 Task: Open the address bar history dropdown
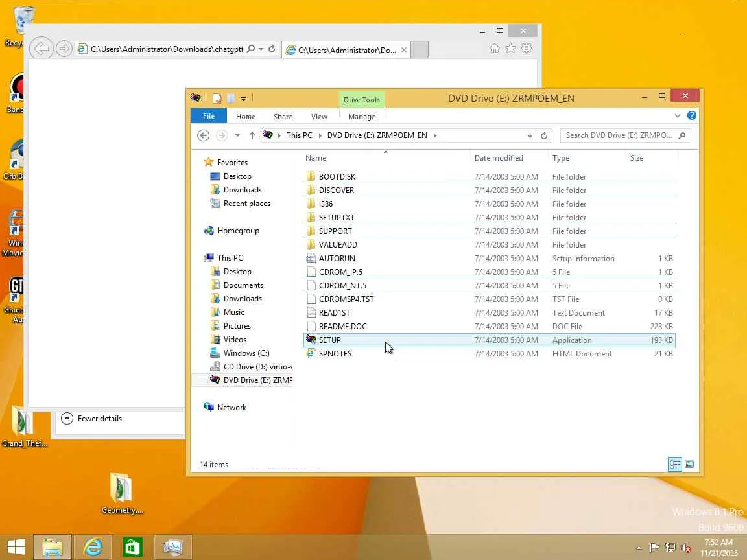pyautogui.click(x=530, y=135)
